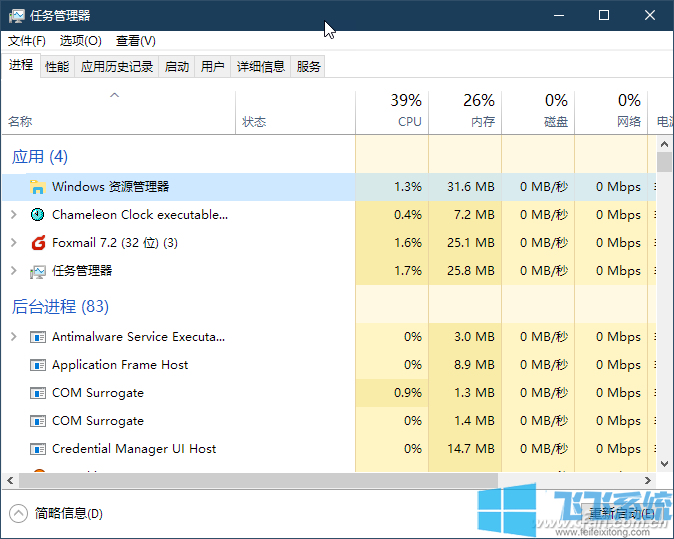This screenshot has height=539, width=674.
Task: Click the 7.2 MB memory value
Action: pos(475,214)
